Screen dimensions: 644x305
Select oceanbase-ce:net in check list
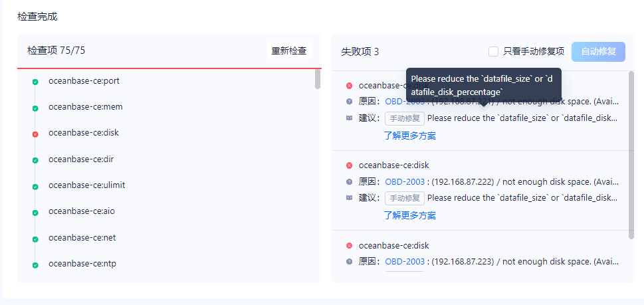click(x=81, y=237)
